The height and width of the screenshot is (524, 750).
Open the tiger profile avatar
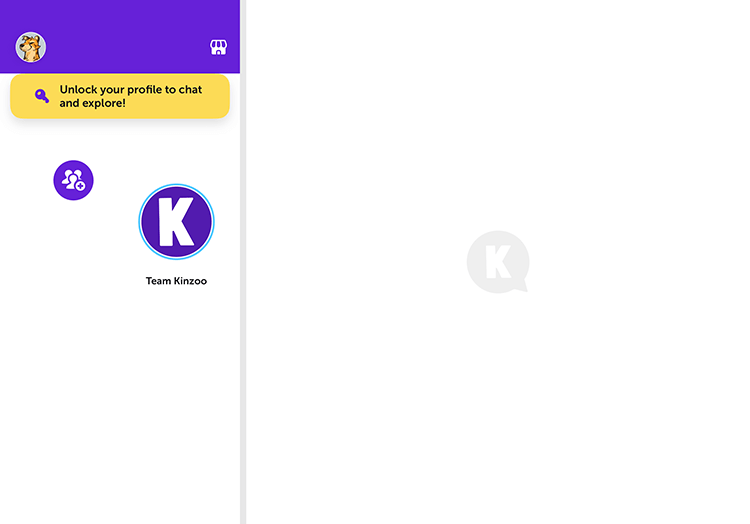point(31,47)
